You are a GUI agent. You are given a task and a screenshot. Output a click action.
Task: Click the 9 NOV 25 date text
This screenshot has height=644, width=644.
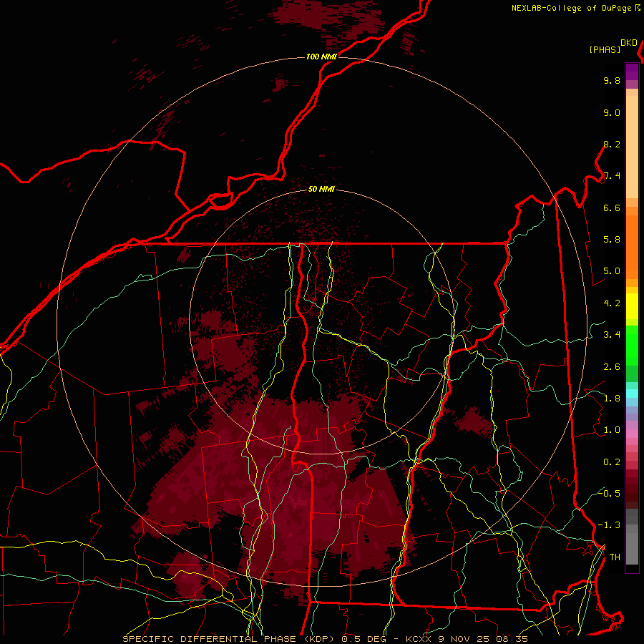pos(463,639)
